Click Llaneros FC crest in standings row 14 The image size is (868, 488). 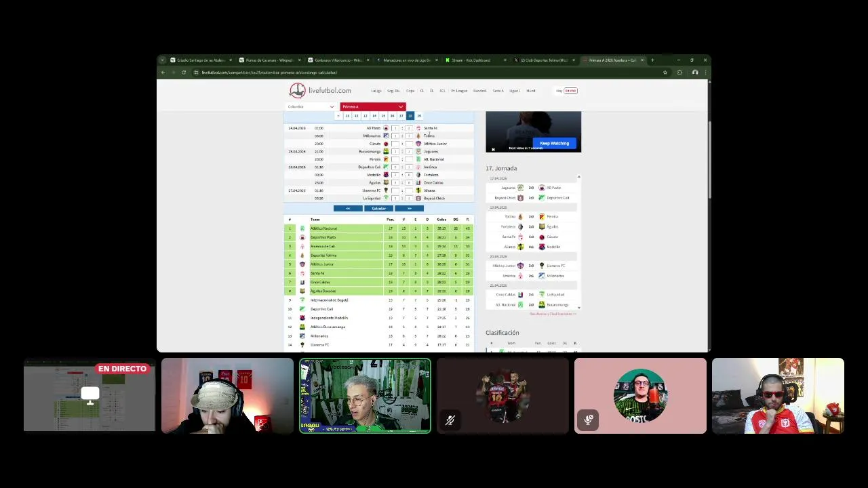302,345
